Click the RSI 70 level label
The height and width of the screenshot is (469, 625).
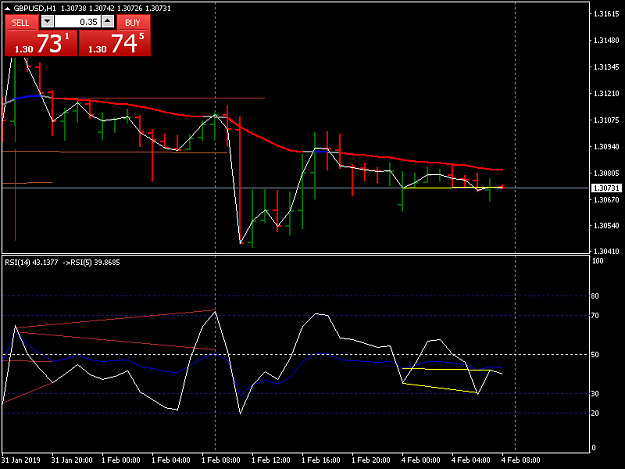tap(595, 316)
